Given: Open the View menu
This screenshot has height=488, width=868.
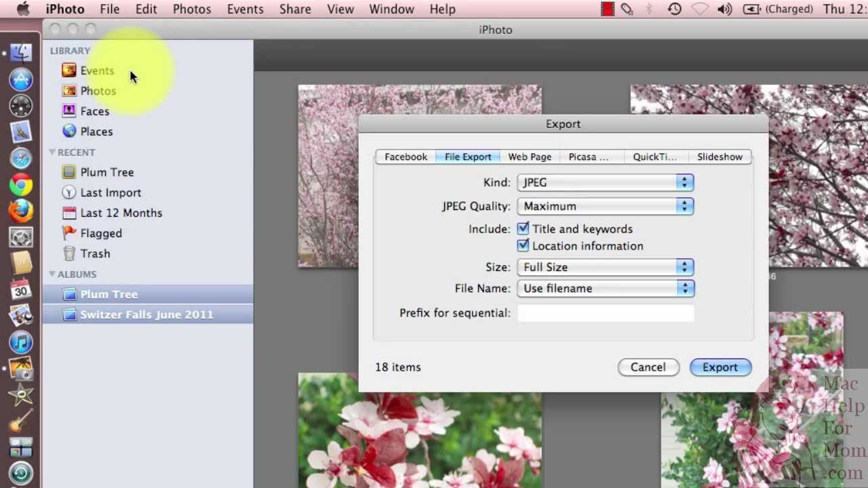Looking at the screenshot, I should (340, 9).
